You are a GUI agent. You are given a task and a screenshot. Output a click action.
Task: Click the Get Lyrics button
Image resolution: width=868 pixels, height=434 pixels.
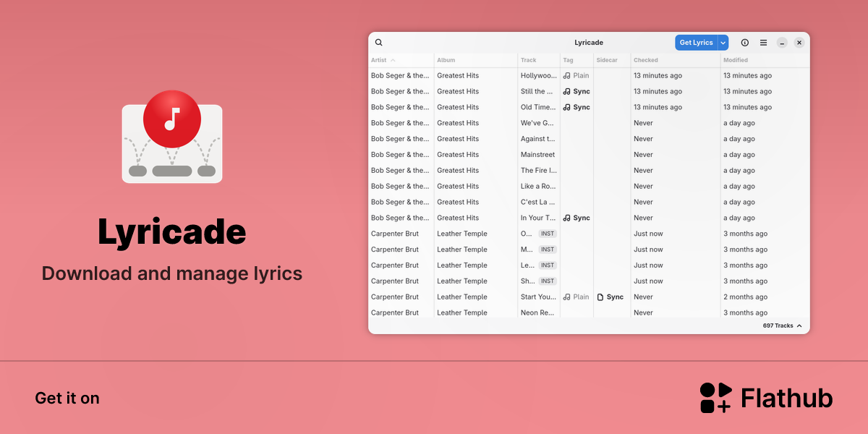coord(697,43)
